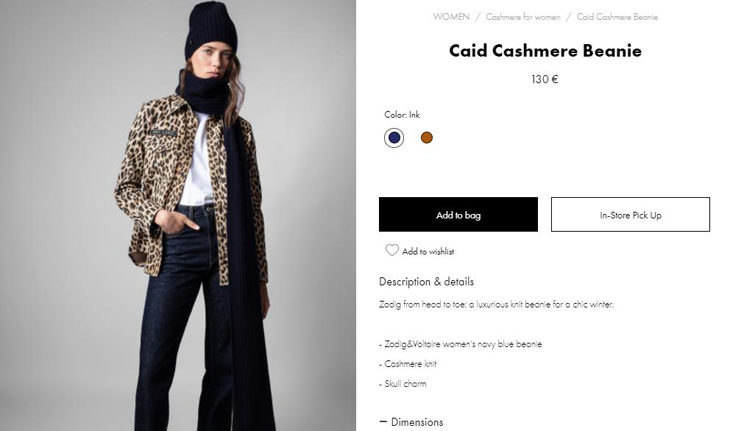The image size is (730, 431).
Task: Click the Description & details heading
Action: pos(426,282)
